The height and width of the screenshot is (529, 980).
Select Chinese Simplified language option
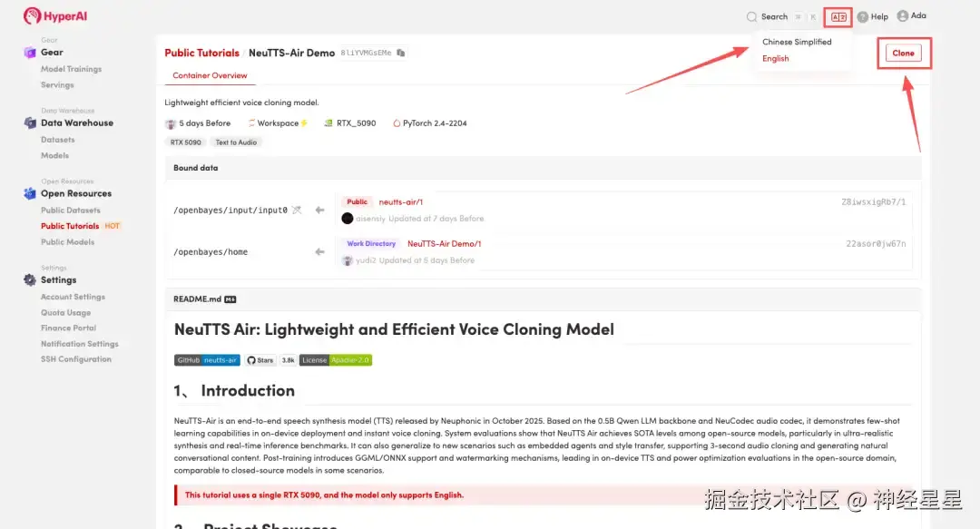[x=797, y=42]
